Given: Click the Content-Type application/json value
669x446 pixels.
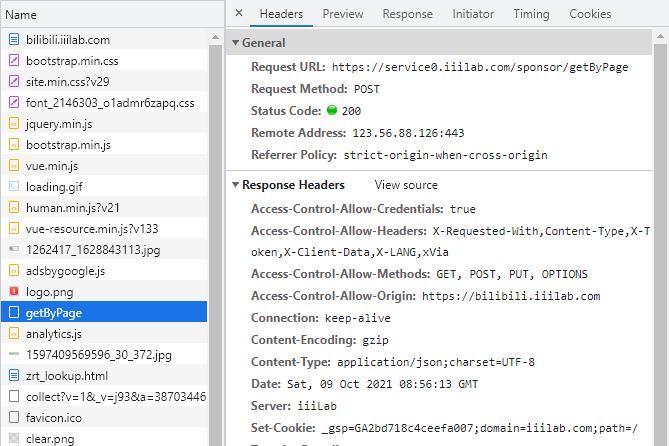Looking at the screenshot, I should pyautogui.click(x=436, y=362).
